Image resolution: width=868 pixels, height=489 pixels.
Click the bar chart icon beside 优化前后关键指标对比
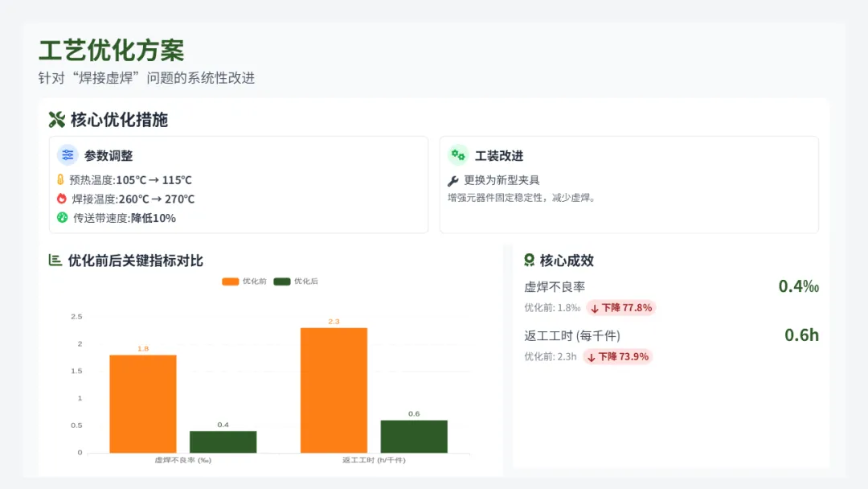click(x=55, y=260)
